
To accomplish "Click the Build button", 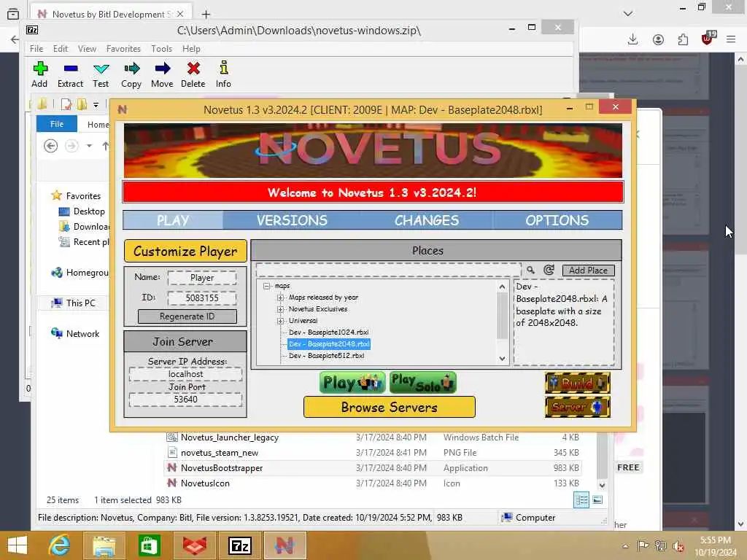I will pyautogui.click(x=578, y=383).
